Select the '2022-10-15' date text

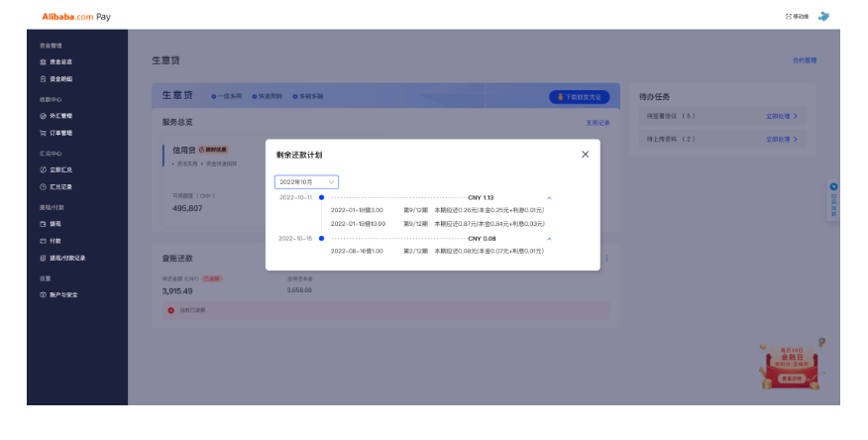(x=295, y=239)
